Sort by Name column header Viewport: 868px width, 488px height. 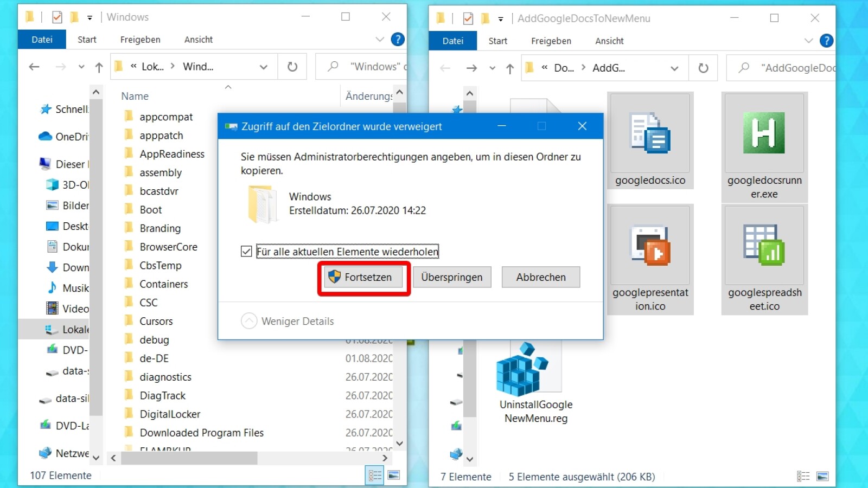click(135, 96)
